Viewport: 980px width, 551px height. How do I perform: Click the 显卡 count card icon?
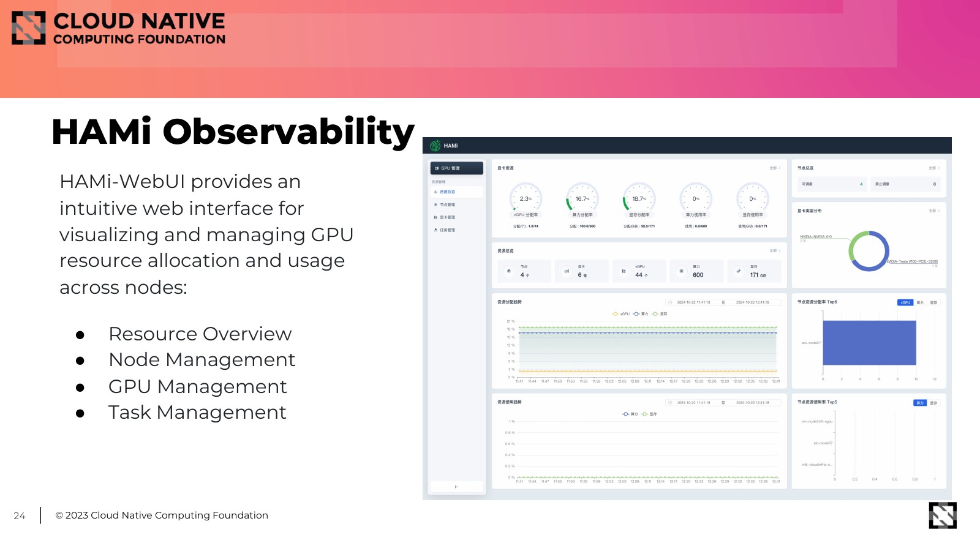click(x=567, y=271)
